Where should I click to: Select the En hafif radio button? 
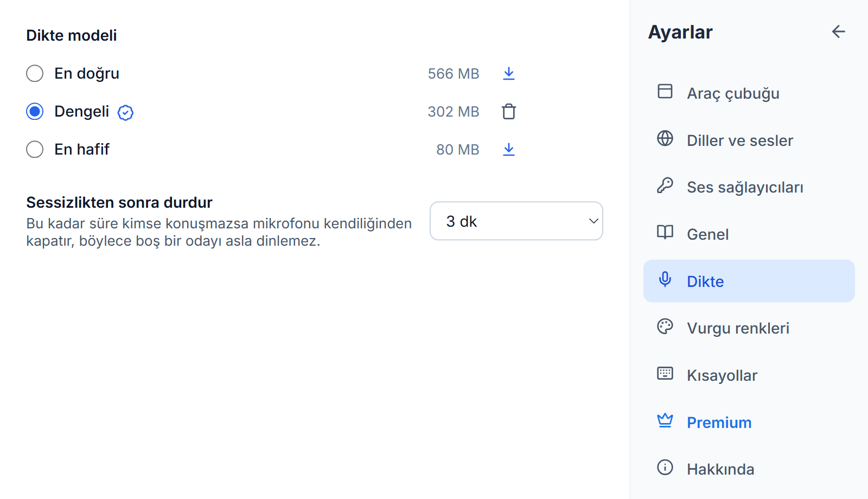tap(35, 149)
